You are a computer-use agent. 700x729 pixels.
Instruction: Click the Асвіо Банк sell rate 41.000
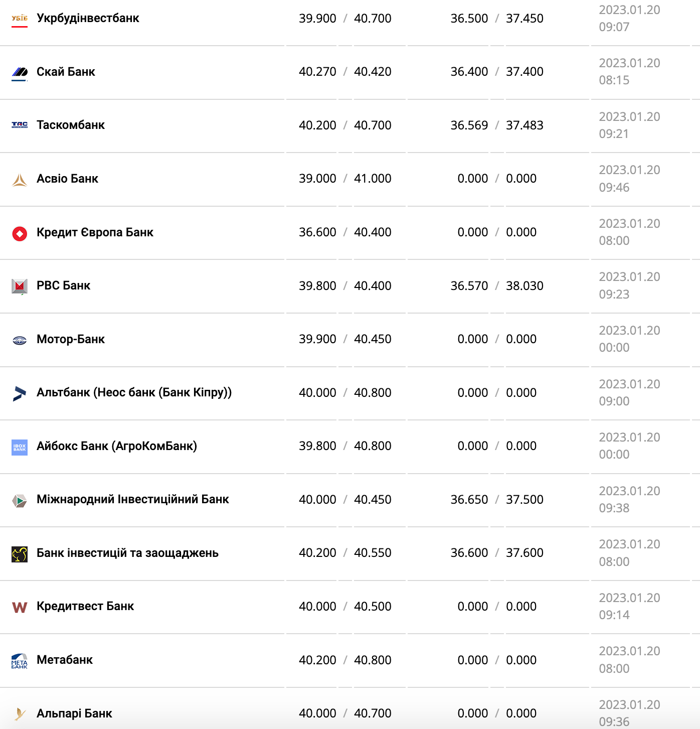point(373,179)
